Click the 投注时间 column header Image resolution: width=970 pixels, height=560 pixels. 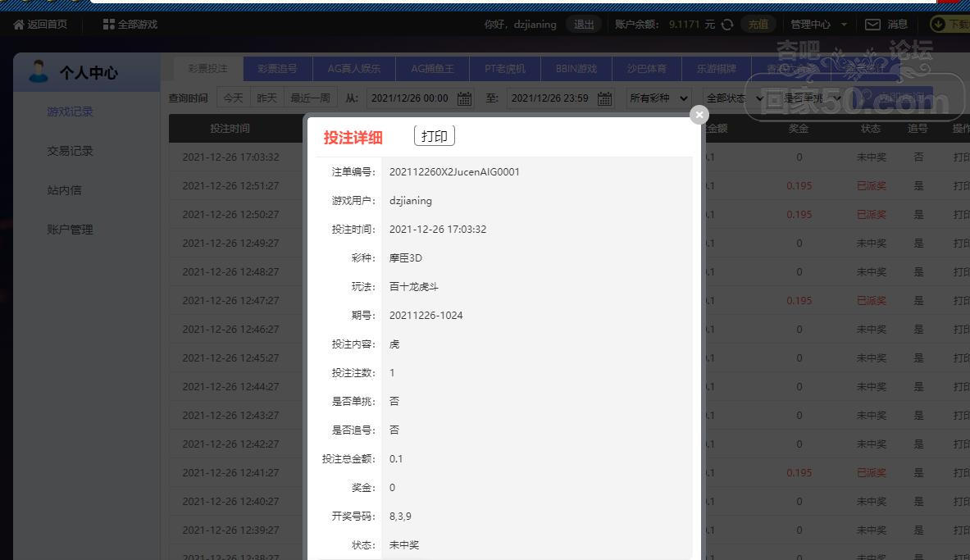click(x=230, y=128)
